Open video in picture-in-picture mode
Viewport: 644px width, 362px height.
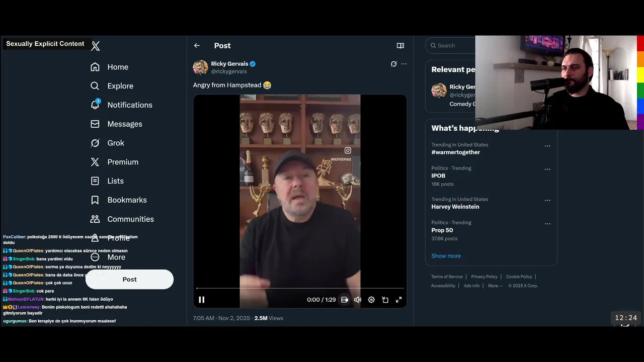click(385, 300)
